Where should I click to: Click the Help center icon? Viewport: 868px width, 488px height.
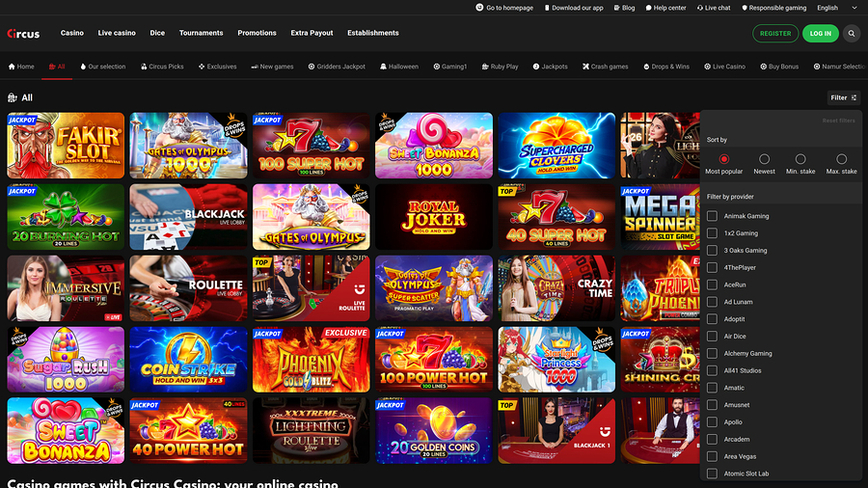coord(649,8)
